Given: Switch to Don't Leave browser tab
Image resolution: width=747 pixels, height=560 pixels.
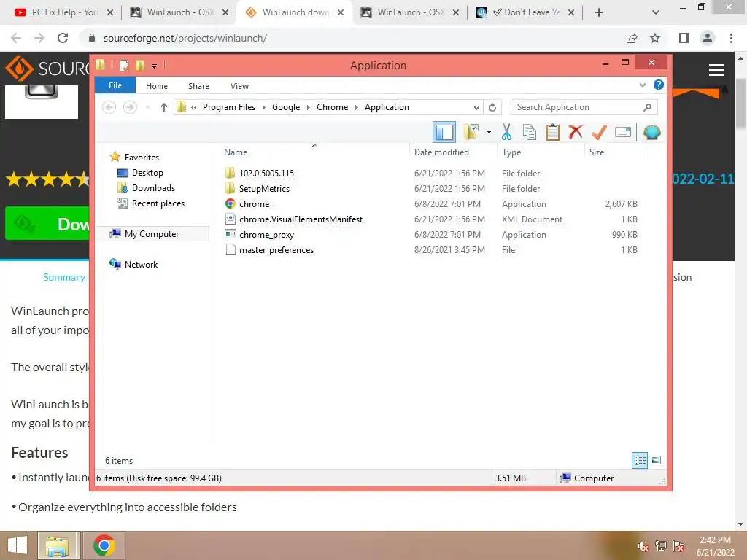Looking at the screenshot, I should pyautogui.click(x=525, y=12).
